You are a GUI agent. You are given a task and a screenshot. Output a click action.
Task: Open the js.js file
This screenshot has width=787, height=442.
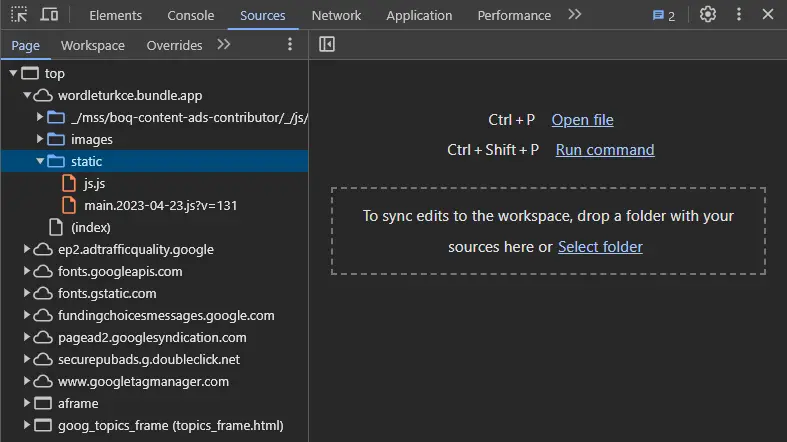click(94, 184)
